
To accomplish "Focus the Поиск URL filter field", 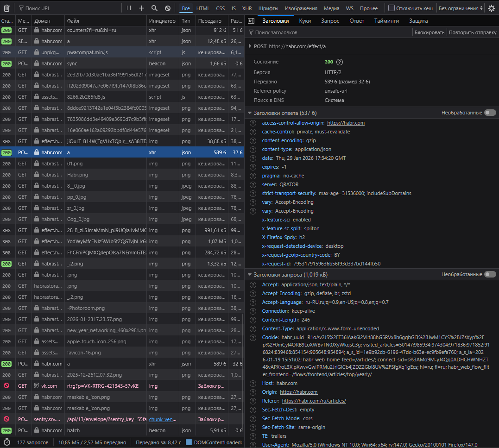I will point(69,8).
